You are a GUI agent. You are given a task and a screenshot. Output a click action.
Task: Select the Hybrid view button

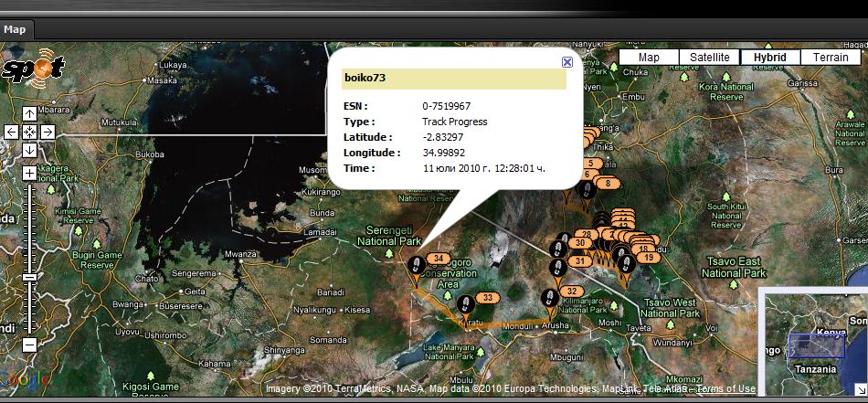pyautogui.click(x=770, y=57)
